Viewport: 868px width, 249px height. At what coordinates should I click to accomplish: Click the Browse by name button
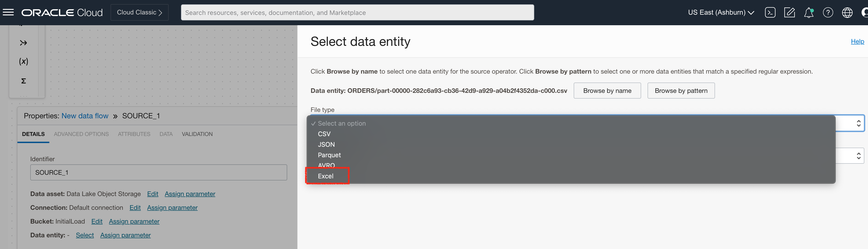[607, 90]
